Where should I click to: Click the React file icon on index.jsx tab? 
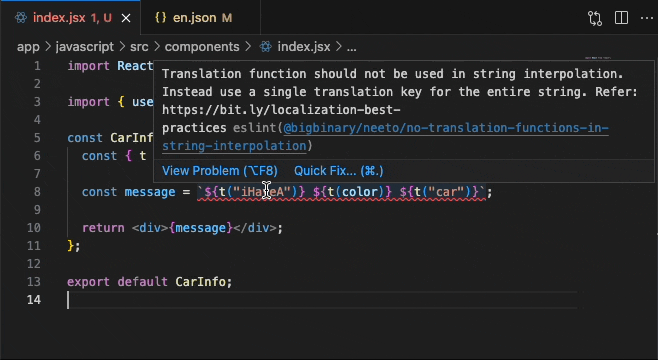point(21,18)
